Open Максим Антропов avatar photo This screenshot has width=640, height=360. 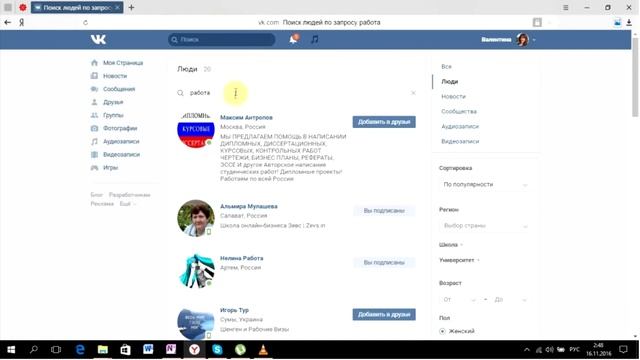click(x=196, y=129)
